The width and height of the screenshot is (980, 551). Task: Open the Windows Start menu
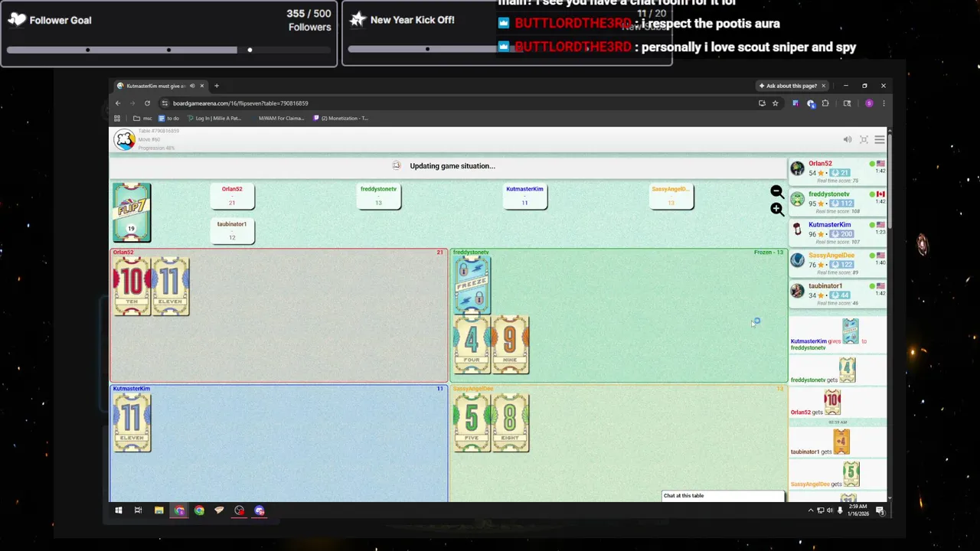pos(119,510)
